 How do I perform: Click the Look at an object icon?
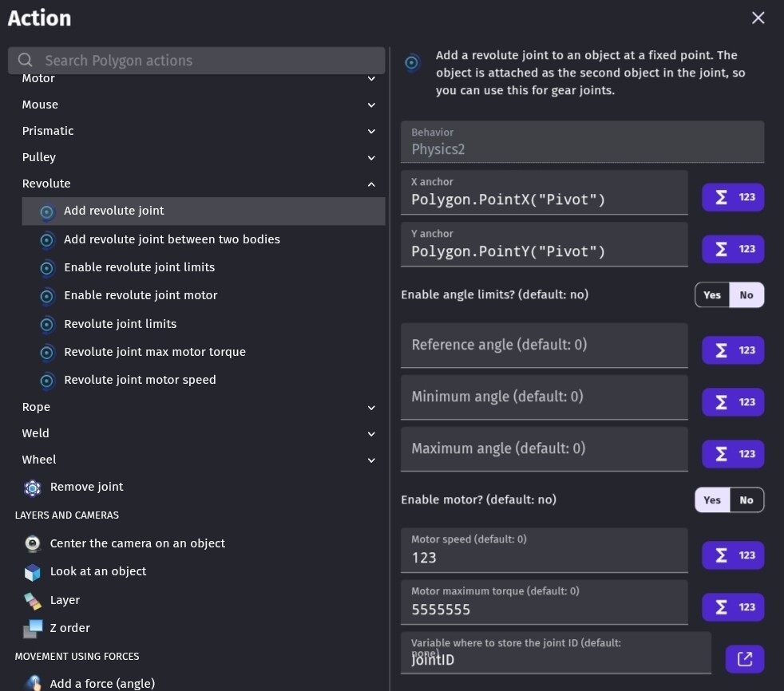pyautogui.click(x=33, y=572)
